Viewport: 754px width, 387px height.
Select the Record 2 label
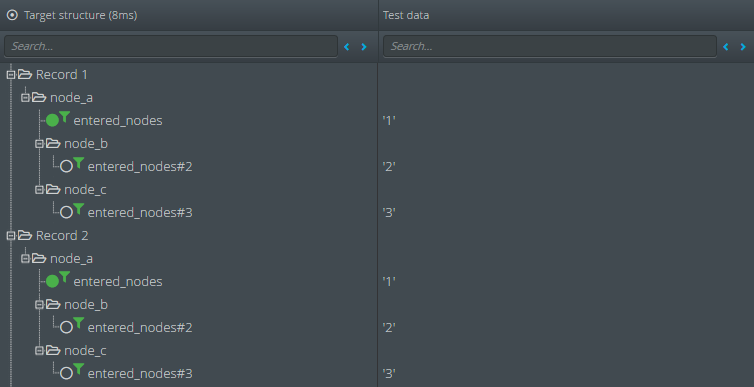click(x=62, y=236)
